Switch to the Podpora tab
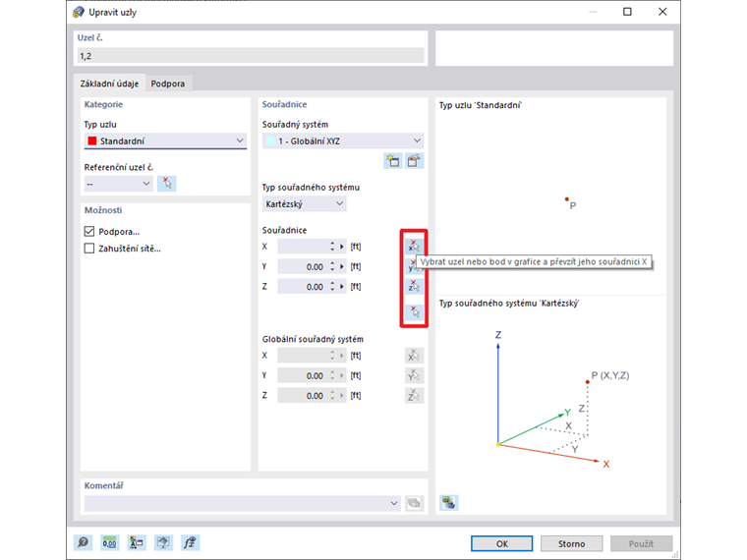747x560 pixels. pyautogui.click(x=168, y=84)
